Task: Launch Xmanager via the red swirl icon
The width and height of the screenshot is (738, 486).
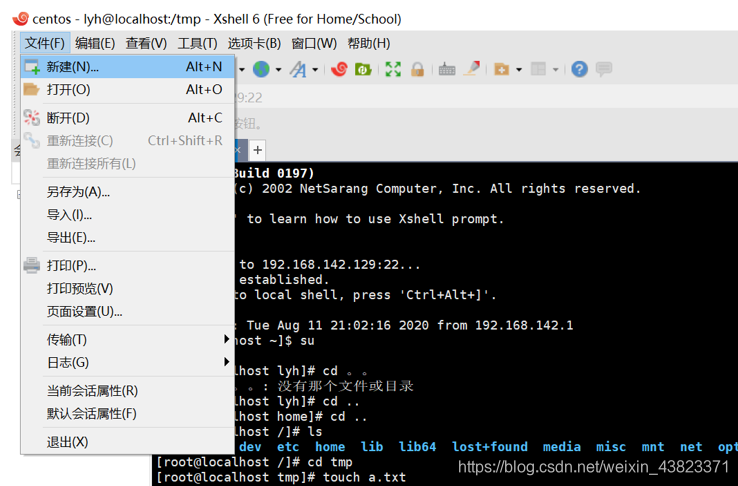Action: 339,69
